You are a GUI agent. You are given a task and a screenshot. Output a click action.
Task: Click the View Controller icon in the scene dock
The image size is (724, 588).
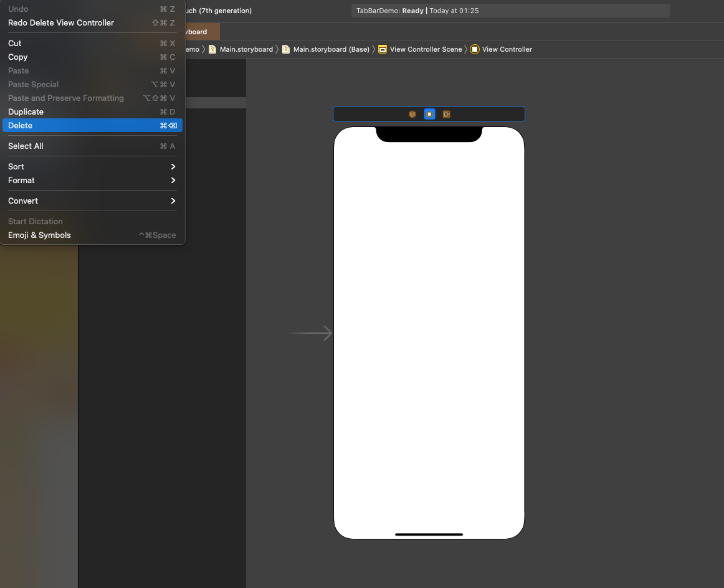[429, 114]
